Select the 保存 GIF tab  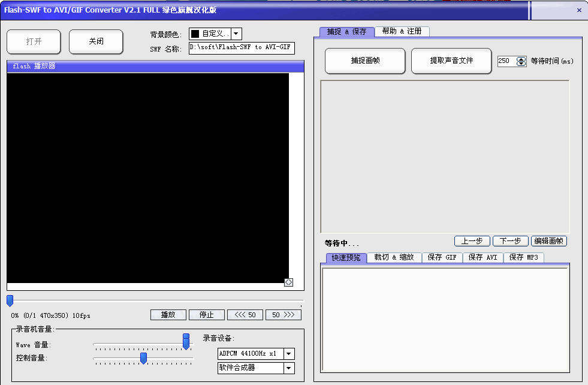pos(442,257)
